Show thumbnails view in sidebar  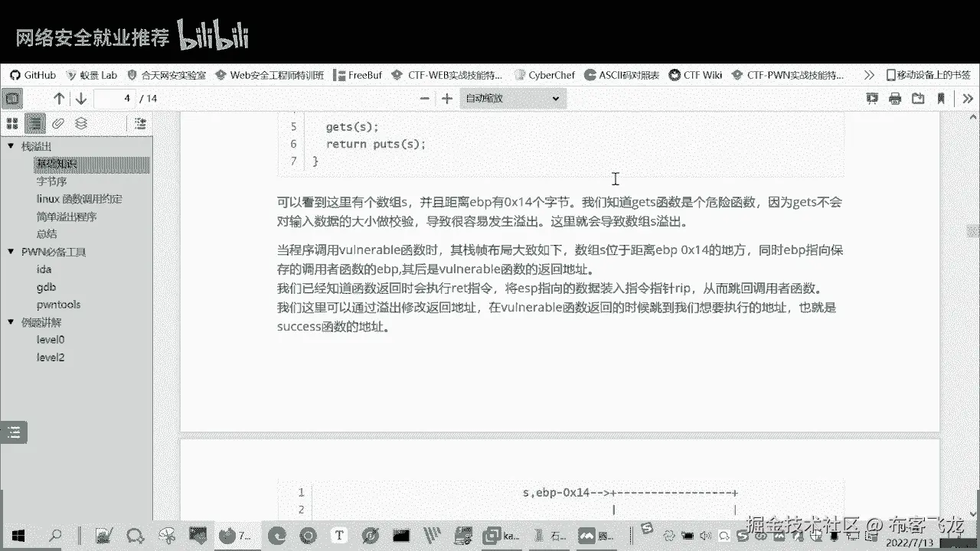click(11, 123)
